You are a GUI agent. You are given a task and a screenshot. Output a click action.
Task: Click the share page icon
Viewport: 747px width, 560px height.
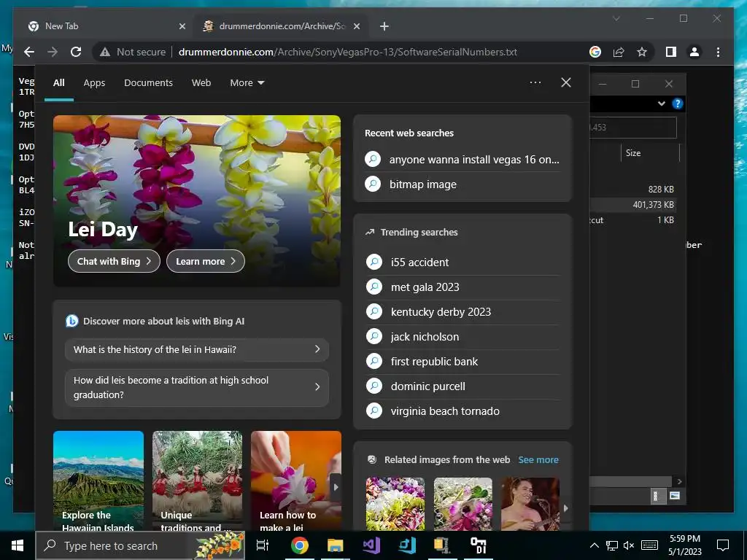click(619, 52)
